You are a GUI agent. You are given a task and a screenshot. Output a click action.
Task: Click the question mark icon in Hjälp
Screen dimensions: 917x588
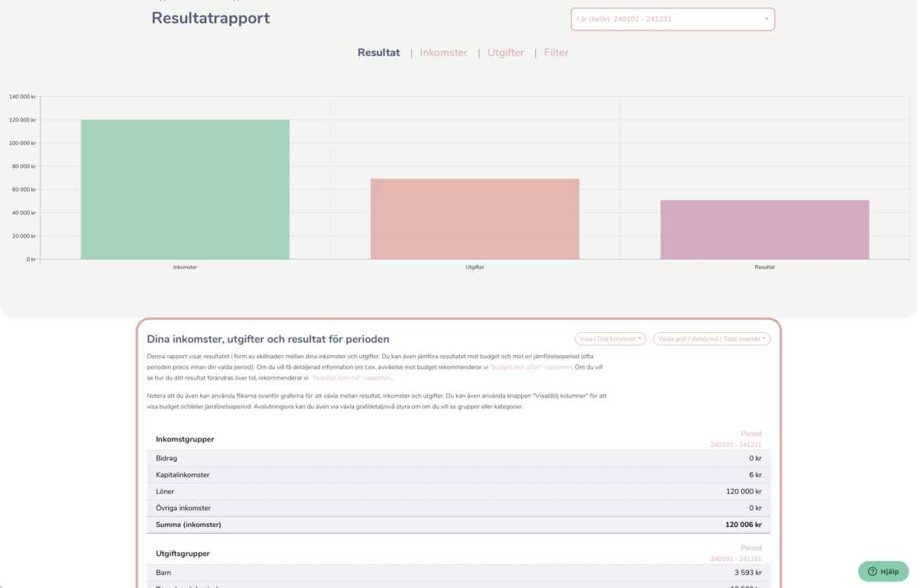[x=872, y=571]
